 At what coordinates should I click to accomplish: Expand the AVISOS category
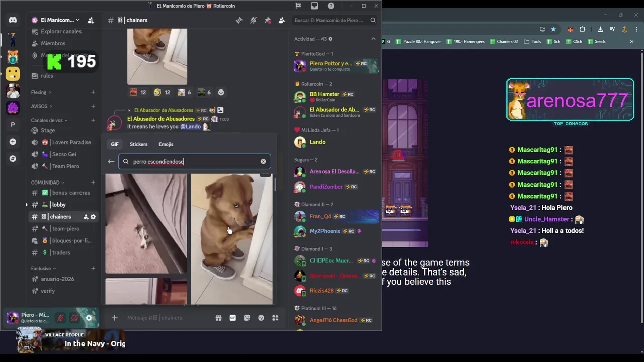click(x=42, y=106)
